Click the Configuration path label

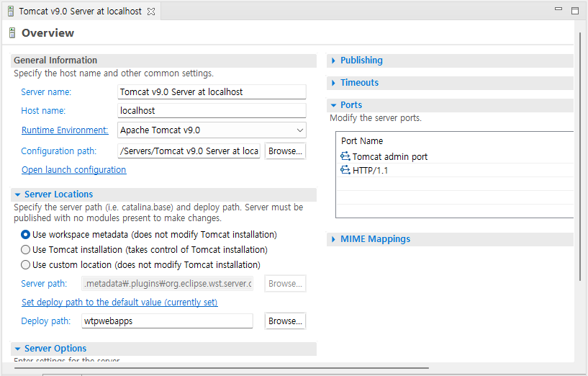pyautogui.click(x=58, y=151)
